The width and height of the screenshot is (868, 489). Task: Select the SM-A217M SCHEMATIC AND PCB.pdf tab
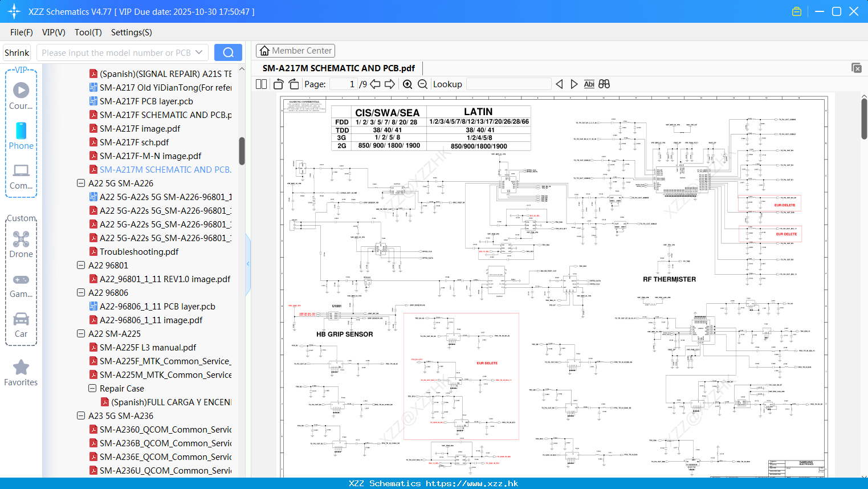click(339, 68)
